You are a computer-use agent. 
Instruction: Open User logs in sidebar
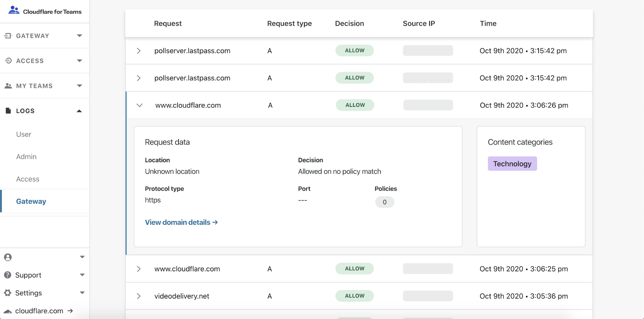pyautogui.click(x=24, y=134)
